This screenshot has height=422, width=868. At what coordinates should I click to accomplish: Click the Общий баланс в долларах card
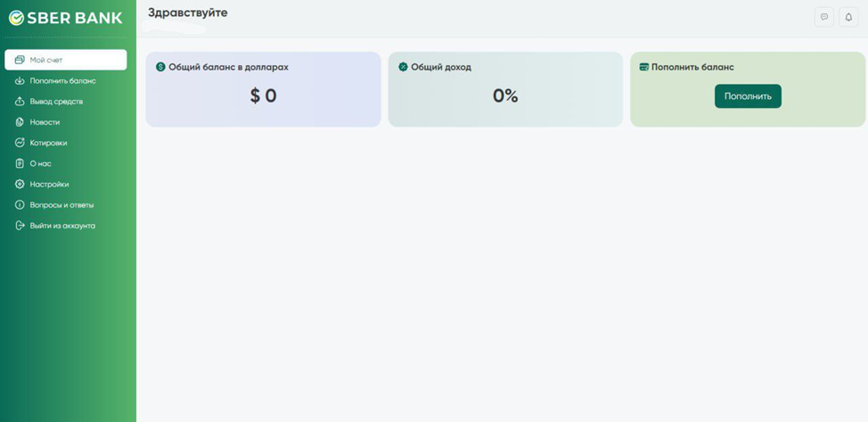[x=263, y=89]
